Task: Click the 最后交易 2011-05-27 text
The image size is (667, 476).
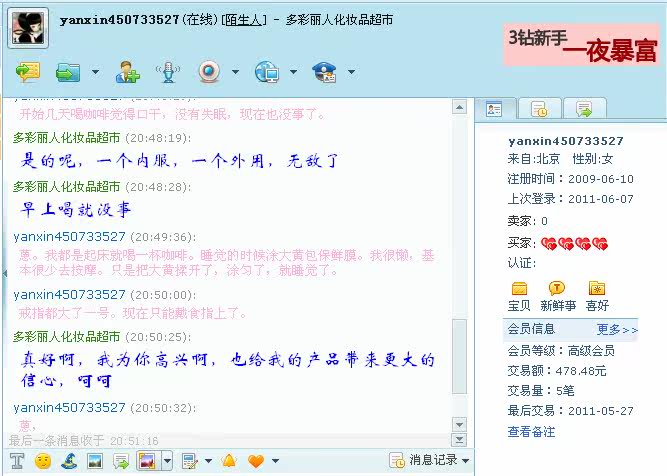Action: [570, 411]
